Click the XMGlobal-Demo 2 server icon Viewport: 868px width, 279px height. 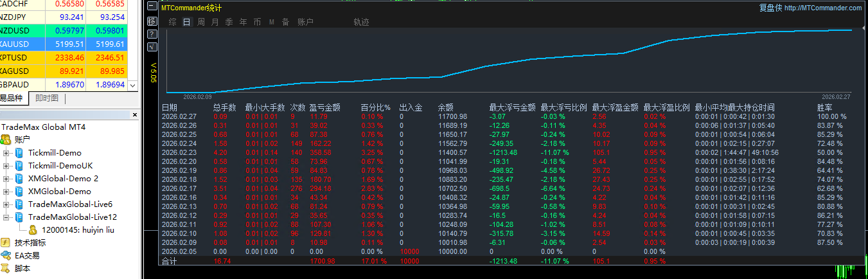(x=20, y=178)
